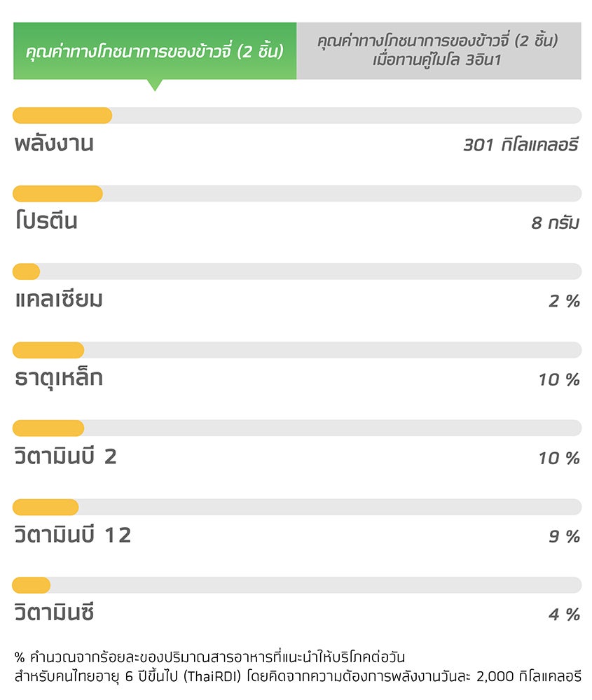Click the วิตามินบี 12 yellow progress bar
592x700 pixels.
pyautogui.click(x=46, y=507)
